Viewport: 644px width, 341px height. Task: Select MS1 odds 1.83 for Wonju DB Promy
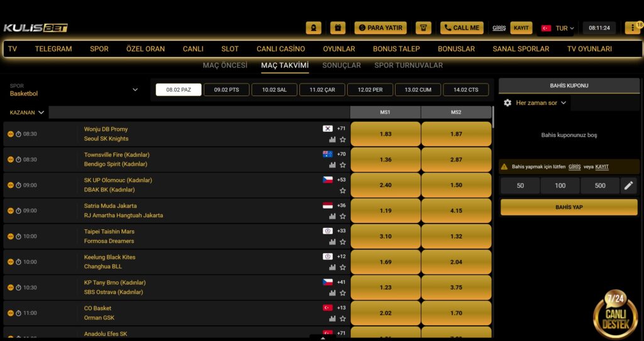pyautogui.click(x=385, y=134)
